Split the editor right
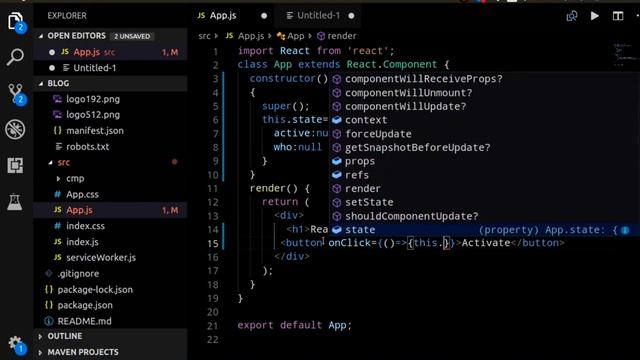Screen dimensions: 640x360 pyautogui.click(x=618, y=16)
